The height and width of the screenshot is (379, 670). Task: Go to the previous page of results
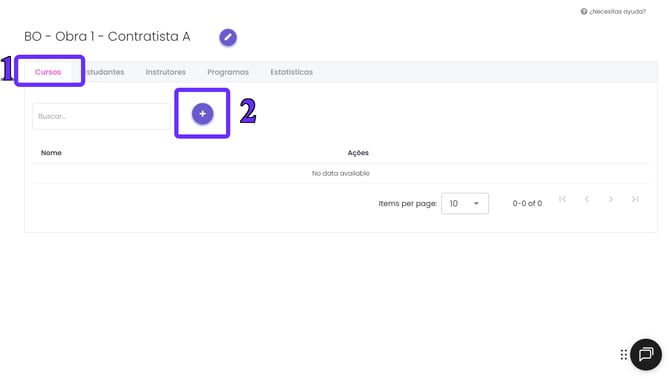tap(587, 199)
